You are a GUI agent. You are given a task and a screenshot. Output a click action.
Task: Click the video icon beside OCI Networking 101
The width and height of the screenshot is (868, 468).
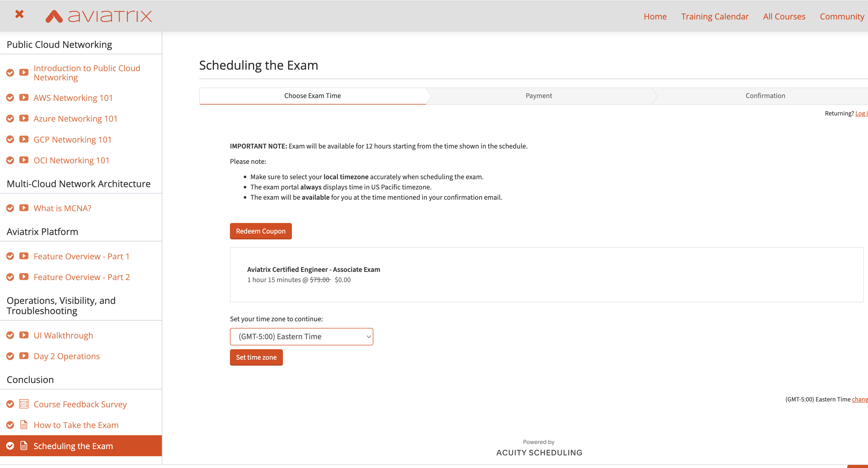tap(24, 160)
